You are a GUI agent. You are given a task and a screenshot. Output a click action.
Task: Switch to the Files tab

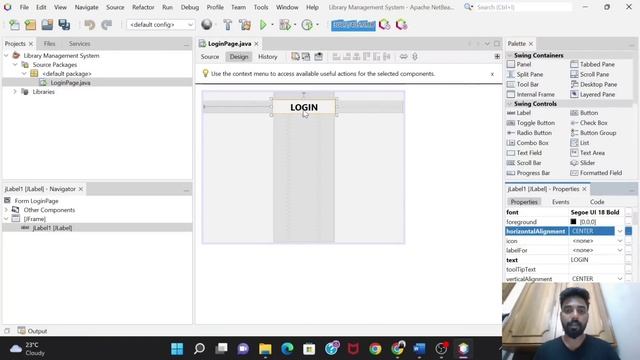pyautogui.click(x=49, y=44)
